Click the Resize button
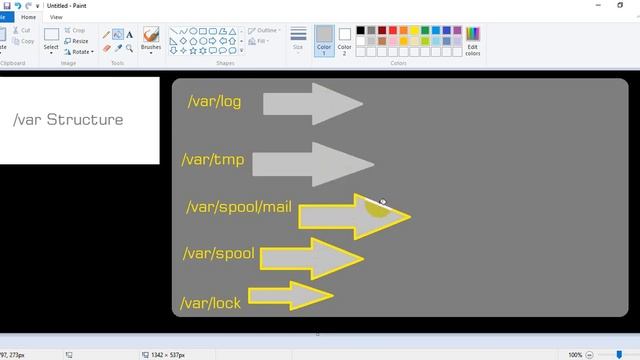This screenshot has height=360, width=640. click(x=76, y=41)
